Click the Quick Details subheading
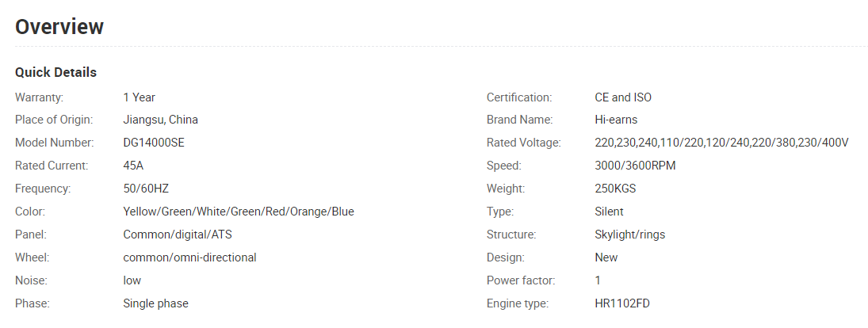 56,72
